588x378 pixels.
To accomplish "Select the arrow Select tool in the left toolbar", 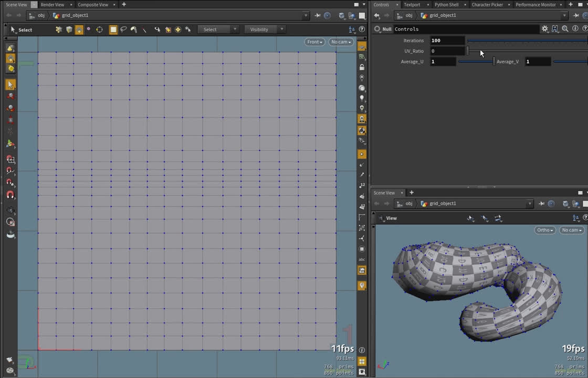I will click(x=10, y=85).
